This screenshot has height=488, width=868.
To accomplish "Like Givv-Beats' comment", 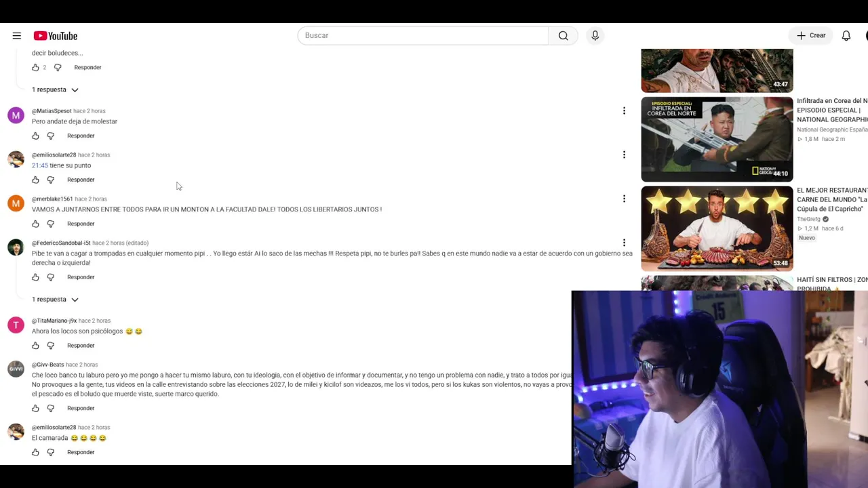I will click(x=35, y=408).
